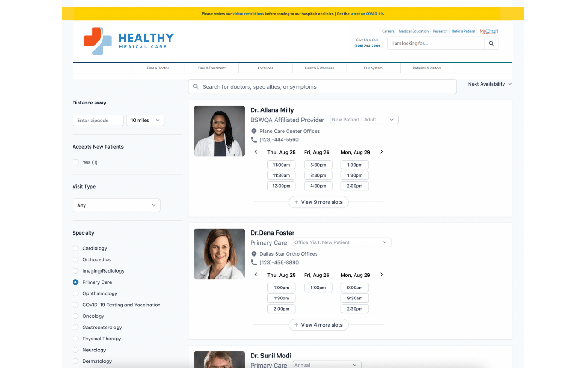Click the phone icon beside (123)-456-8890

pos(254,263)
